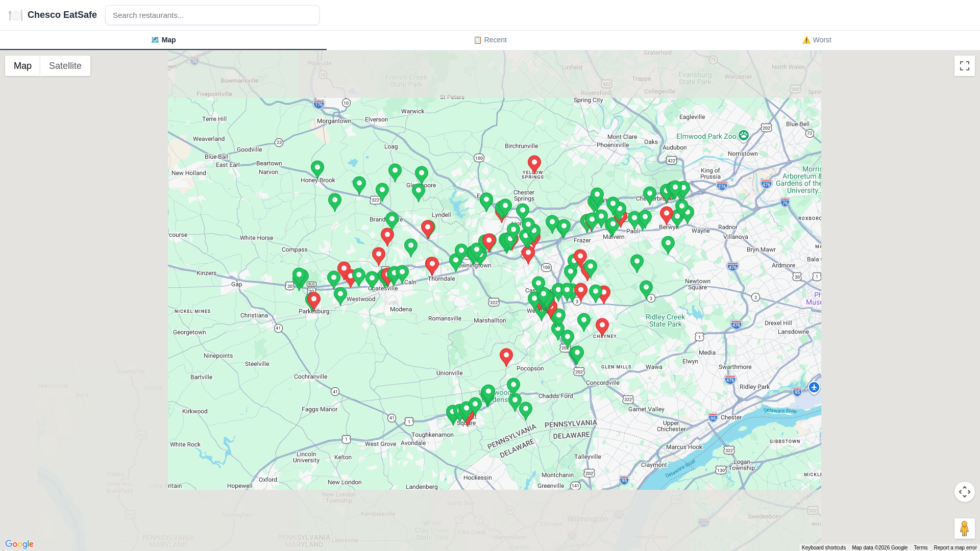Click red marker near Pocopson
This screenshot has height=551, width=980.
point(506,356)
